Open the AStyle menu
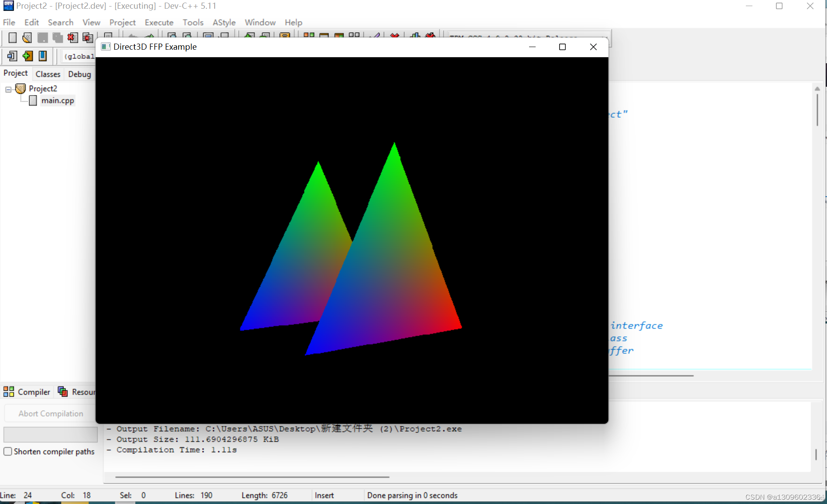Viewport: 827px width, 504px height. [x=224, y=22]
